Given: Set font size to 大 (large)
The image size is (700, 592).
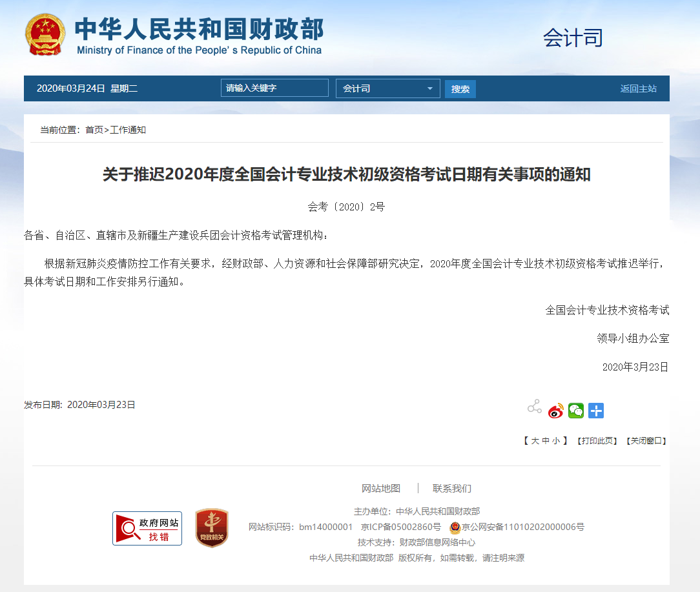Looking at the screenshot, I should point(535,441).
